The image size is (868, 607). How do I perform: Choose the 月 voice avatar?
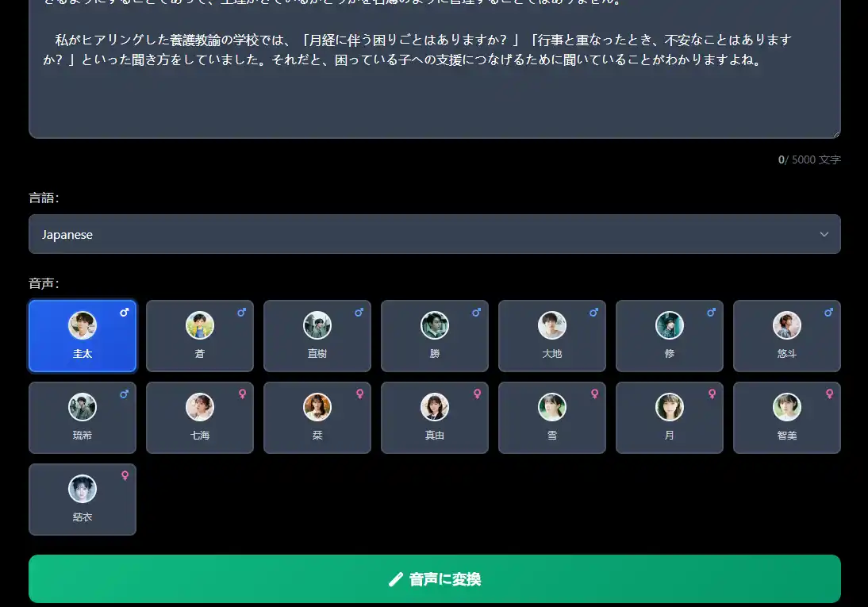(669, 406)
